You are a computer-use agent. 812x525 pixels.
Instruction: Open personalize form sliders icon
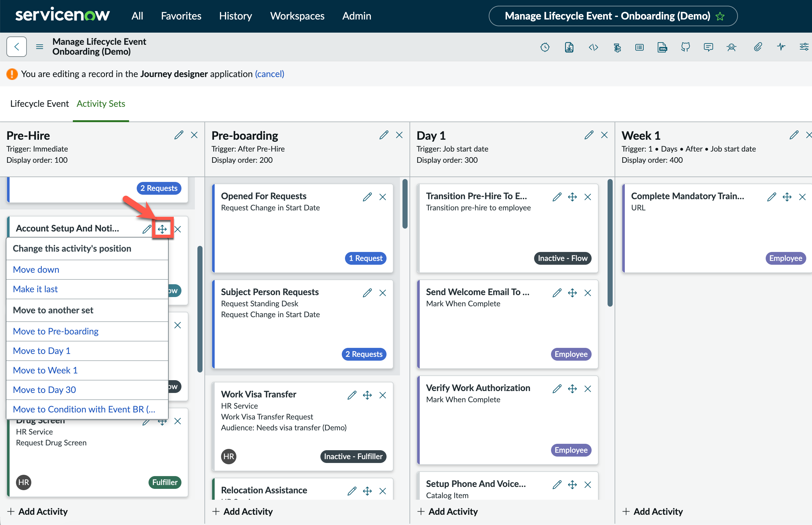tap(804, 47)
